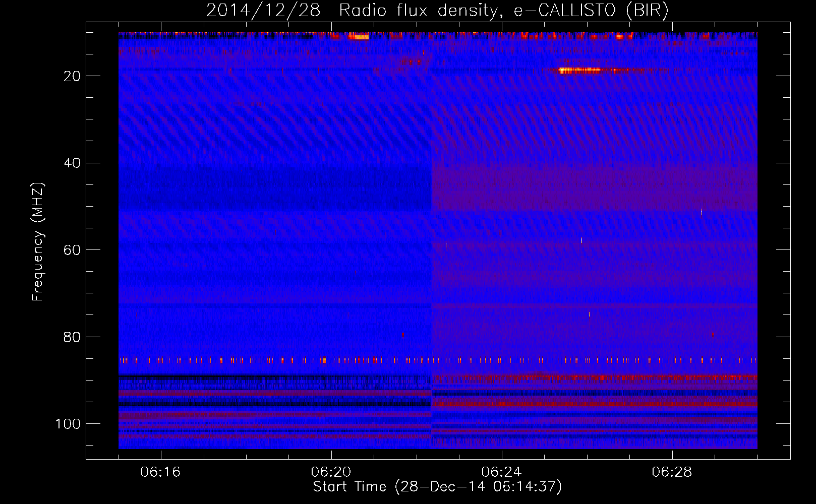Image resolution: width=816 pixels, height=504 pixels.
Task: Click the time tick label 06:20
Action: 331,472
